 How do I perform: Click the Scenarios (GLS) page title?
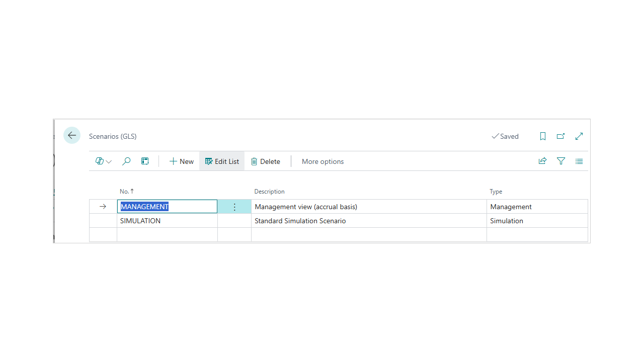point(113,136)
